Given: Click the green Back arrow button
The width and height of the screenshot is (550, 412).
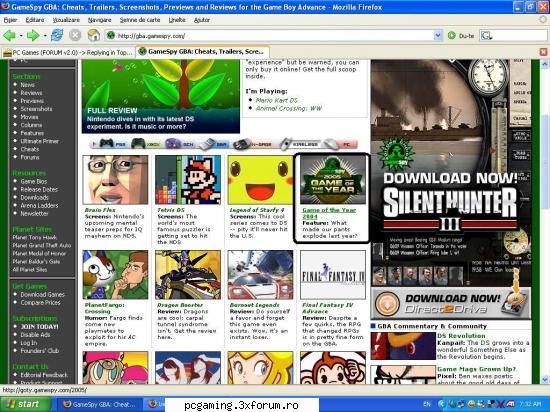Looking at the screenshot, I should pos(9,35).
